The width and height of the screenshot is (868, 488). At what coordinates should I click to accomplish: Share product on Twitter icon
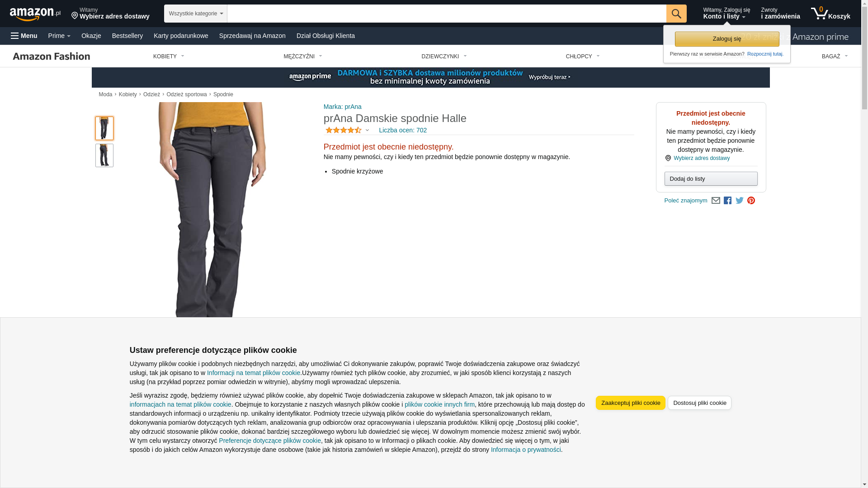pyautogui.click(x=740, y=201)
